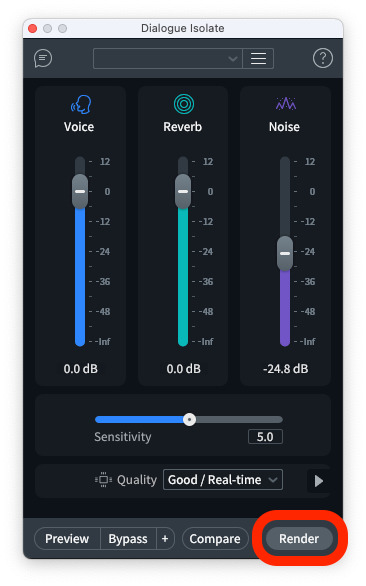Expand the right arrow panel toggle
The height and width of the screenshot is (586, 366).
tap(319, 481)
